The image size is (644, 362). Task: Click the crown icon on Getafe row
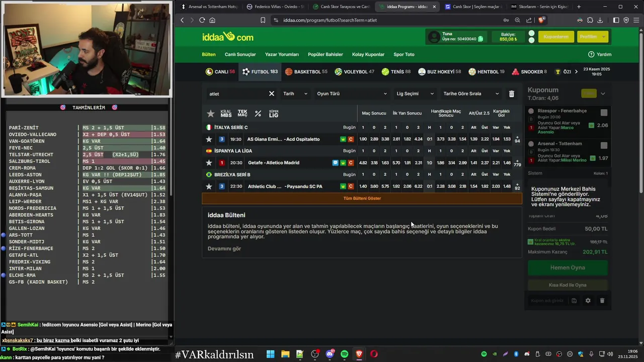tap(343, 163)
